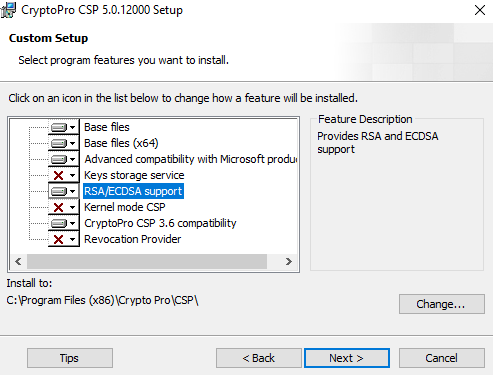This screenshot has height=375, width=493.
Task: Show installation Tips
Action: 70,358
